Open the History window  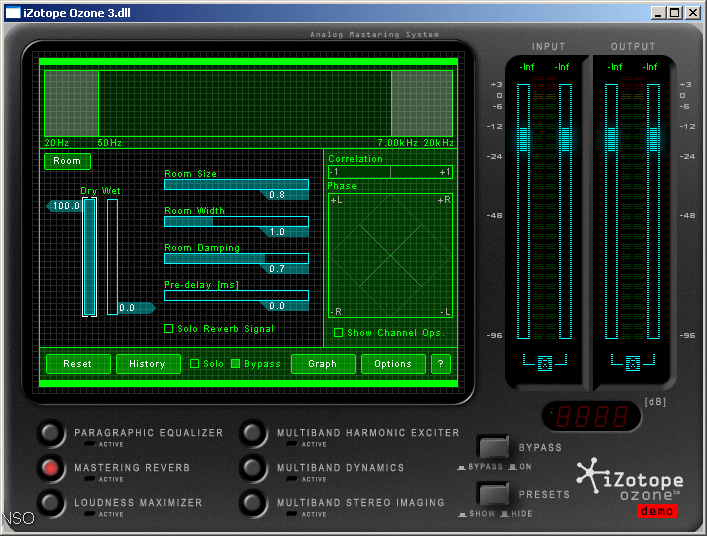click(148, 364)
